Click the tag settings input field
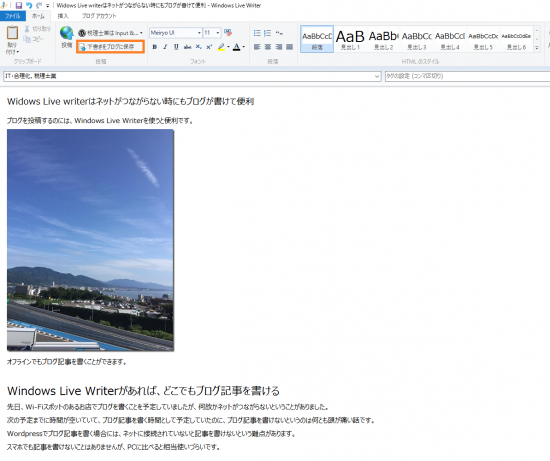Image resolution: width=550 pixels, height=461 pixels. click(467, 76)
